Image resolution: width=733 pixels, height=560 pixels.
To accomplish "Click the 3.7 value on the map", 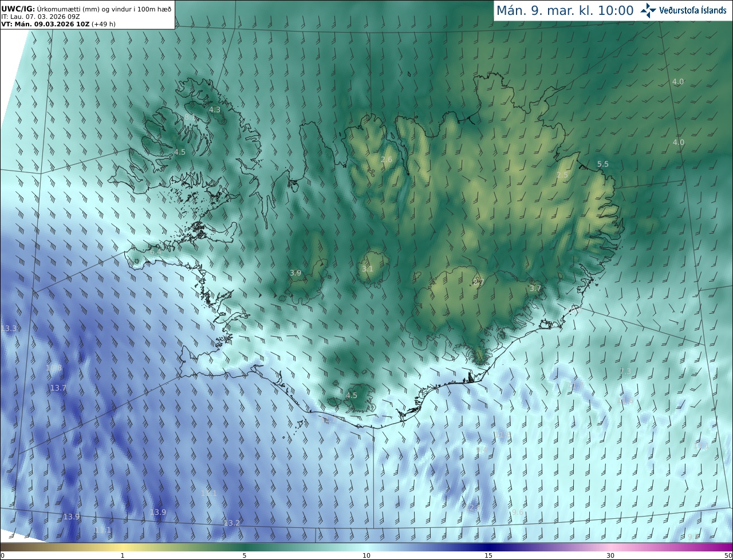I will 535,288.
